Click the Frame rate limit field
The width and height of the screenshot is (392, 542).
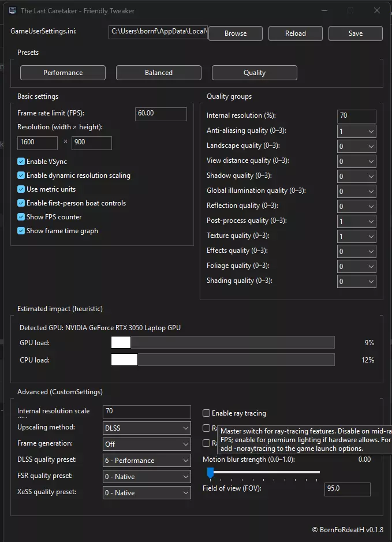(x=160, y=114)
